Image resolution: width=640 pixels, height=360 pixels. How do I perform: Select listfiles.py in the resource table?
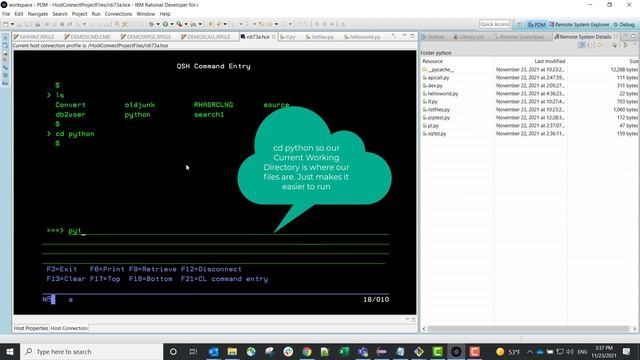529,110
